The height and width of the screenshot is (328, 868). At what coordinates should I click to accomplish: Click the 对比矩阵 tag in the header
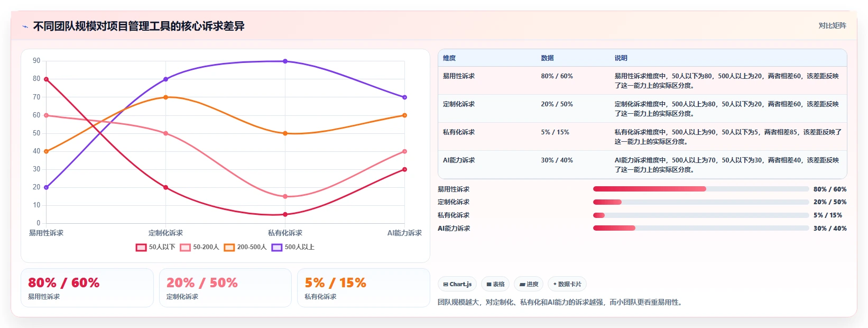[832, 26]
